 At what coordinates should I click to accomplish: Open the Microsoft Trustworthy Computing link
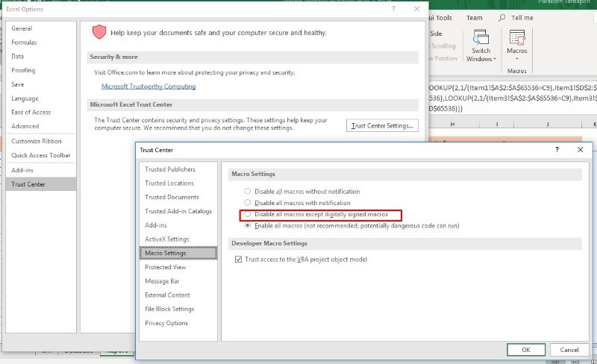pos(149,87)
